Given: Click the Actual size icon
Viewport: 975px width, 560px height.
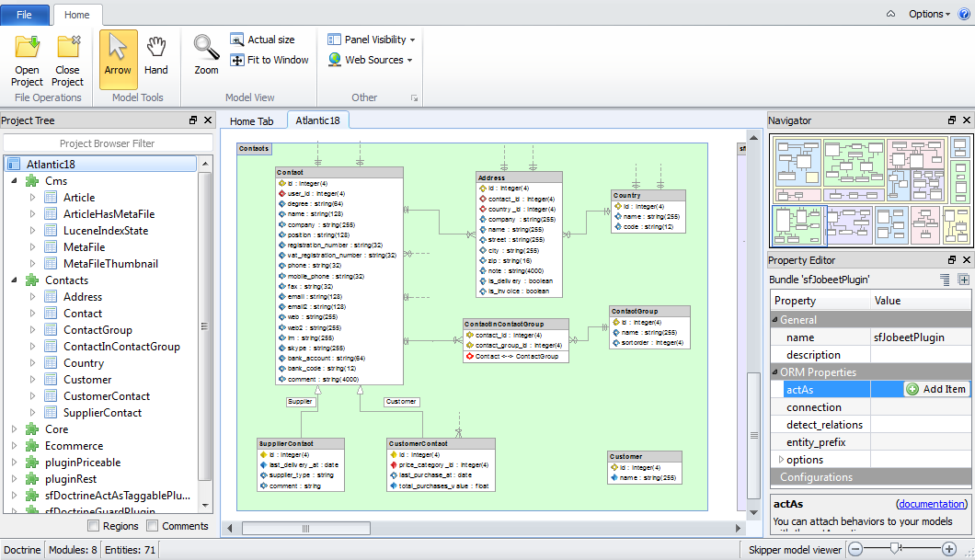Looking at the screenshot, I should (236, 40).
